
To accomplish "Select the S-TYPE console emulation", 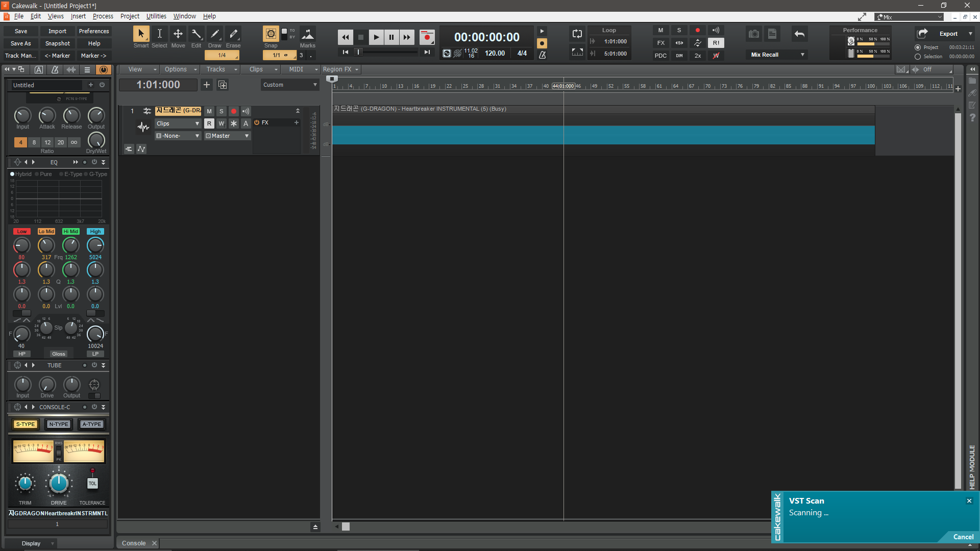I will point(25,424).
